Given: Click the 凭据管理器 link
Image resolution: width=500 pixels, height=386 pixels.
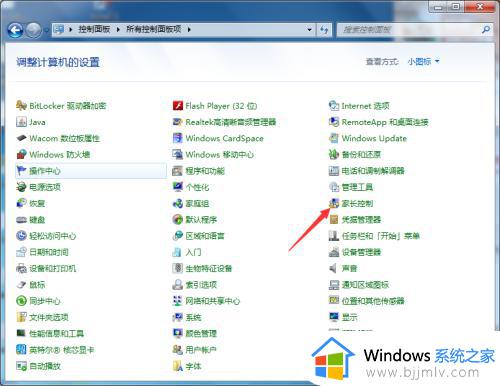Looking at the screenshot, I should coord(361,220).
